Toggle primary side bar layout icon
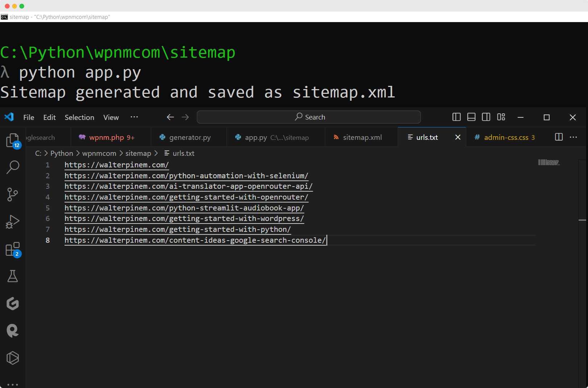 tap(456, 117)
